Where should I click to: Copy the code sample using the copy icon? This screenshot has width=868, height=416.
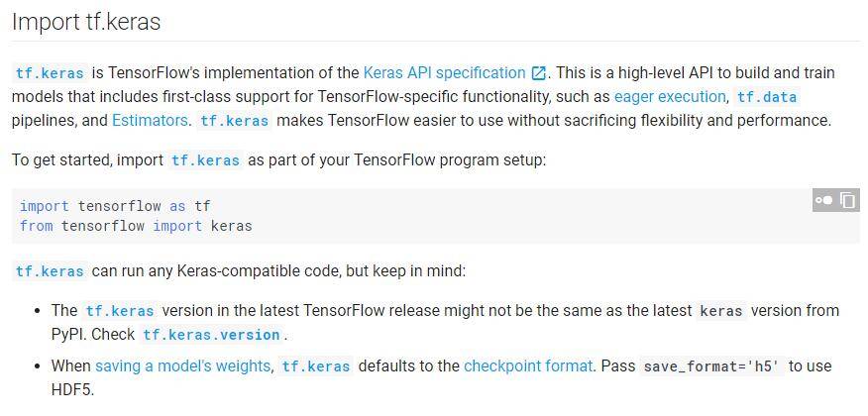coord(848,200)
